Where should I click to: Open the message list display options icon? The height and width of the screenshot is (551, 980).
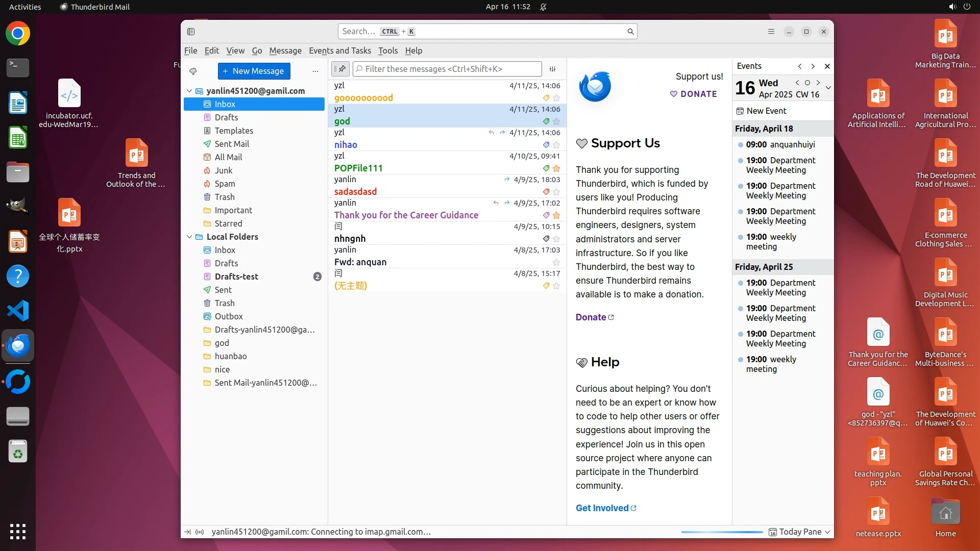[x=552, y=69]
